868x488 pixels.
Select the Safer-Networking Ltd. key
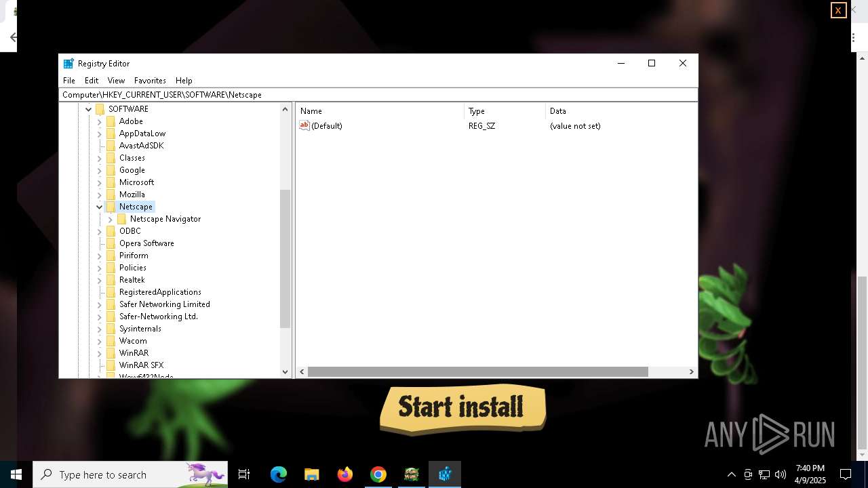click(159, 317)
